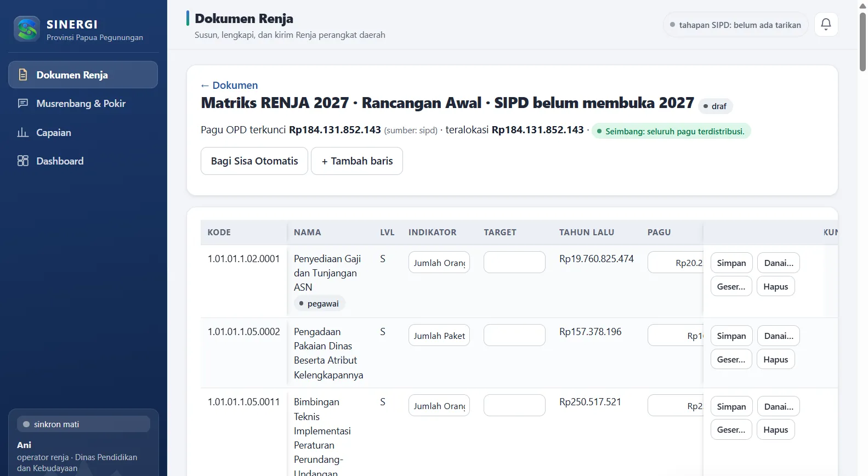868x476 pixels.
Task: Focus target field of Bimbingan Teknis row
Action: click(514, 405)
